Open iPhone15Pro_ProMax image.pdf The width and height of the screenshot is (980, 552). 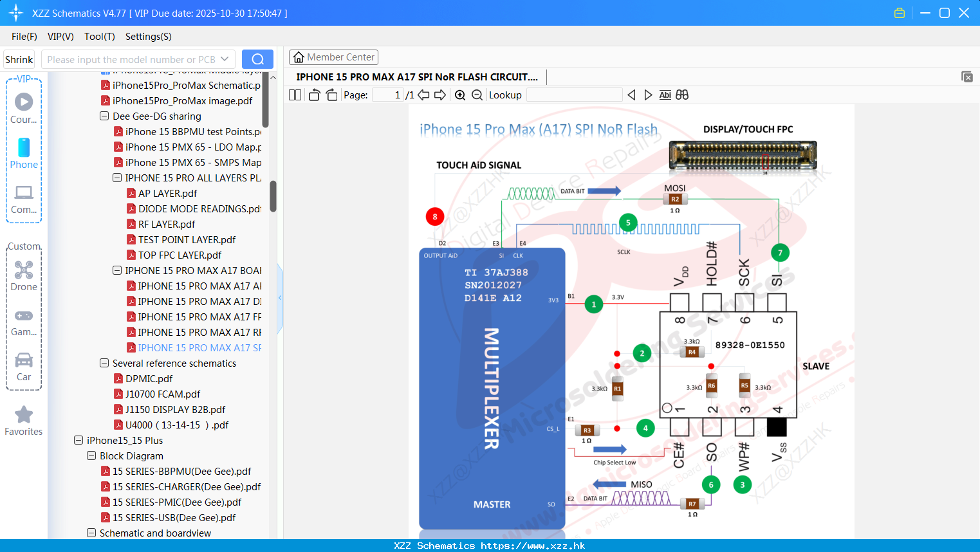183,101
